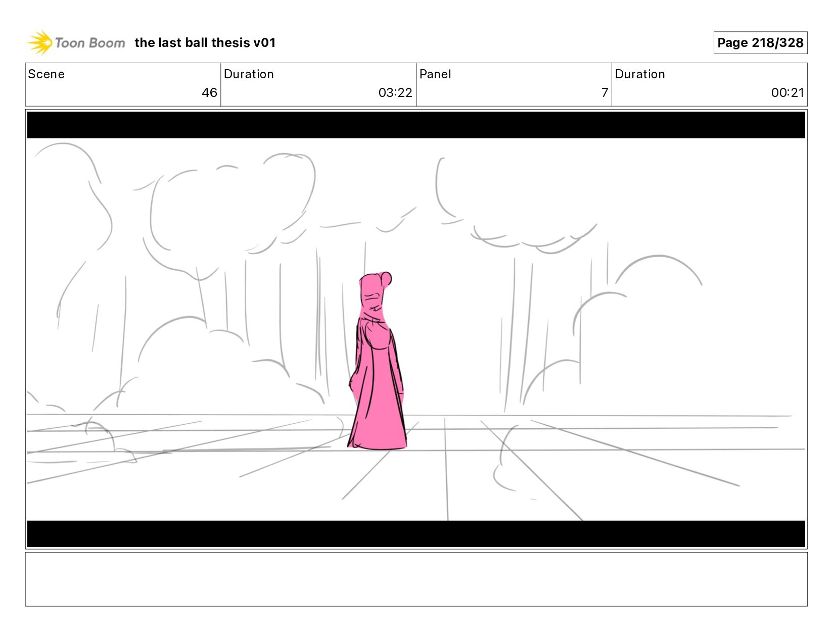Click the scene number '46'
Image resolution: width=834 pixels, height=644 pixels.
point(209,92)
